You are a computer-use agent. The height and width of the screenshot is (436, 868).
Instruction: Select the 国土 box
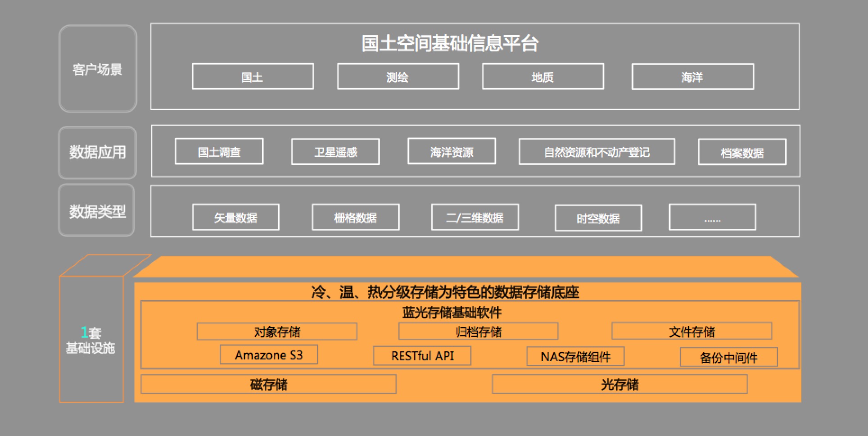(x=253, y=77)
